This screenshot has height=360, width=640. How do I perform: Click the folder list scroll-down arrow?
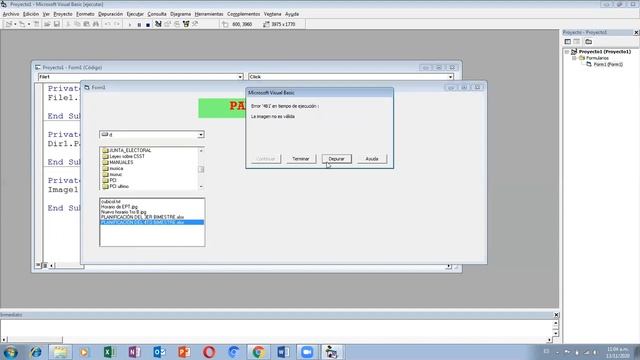[201, 187]
